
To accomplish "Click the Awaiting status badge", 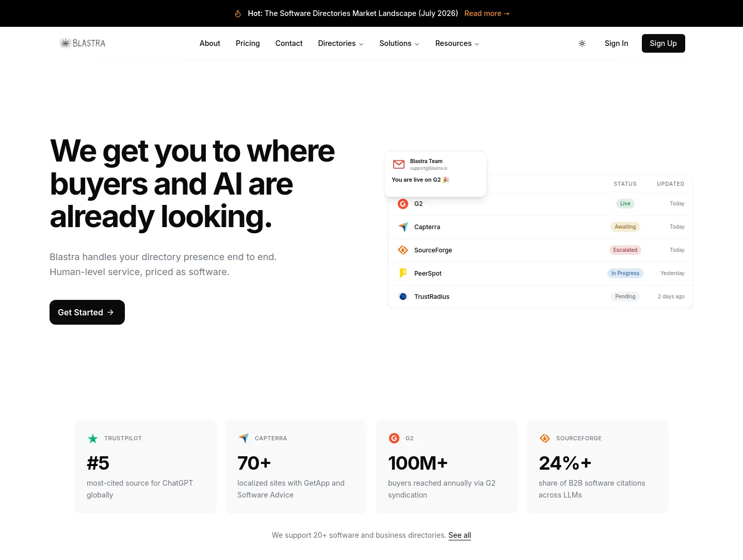I will coord(625,227).
